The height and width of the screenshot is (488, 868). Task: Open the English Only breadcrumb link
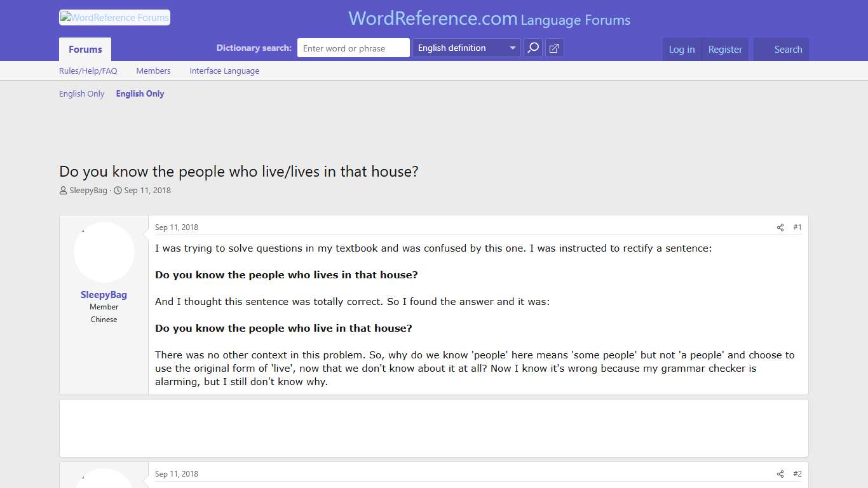(81, 93)
